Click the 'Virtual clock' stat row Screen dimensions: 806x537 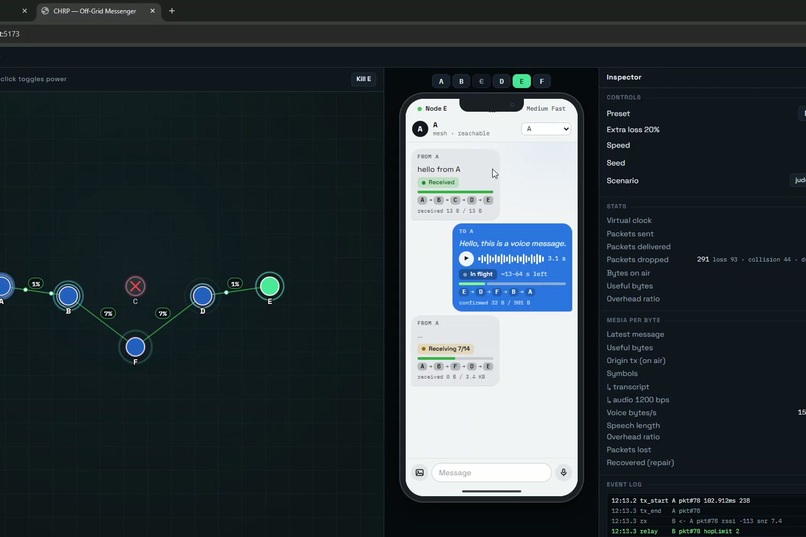tap(706, 220)
